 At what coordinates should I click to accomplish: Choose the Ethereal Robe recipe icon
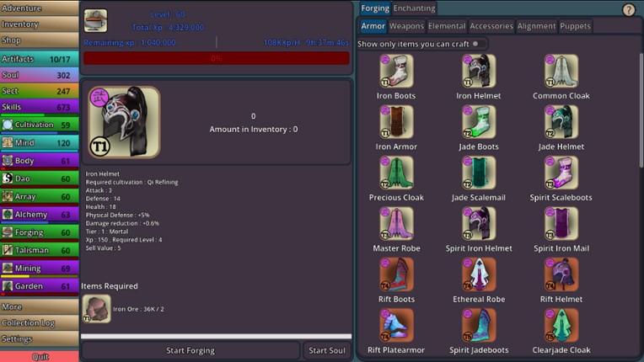point(479,274)
